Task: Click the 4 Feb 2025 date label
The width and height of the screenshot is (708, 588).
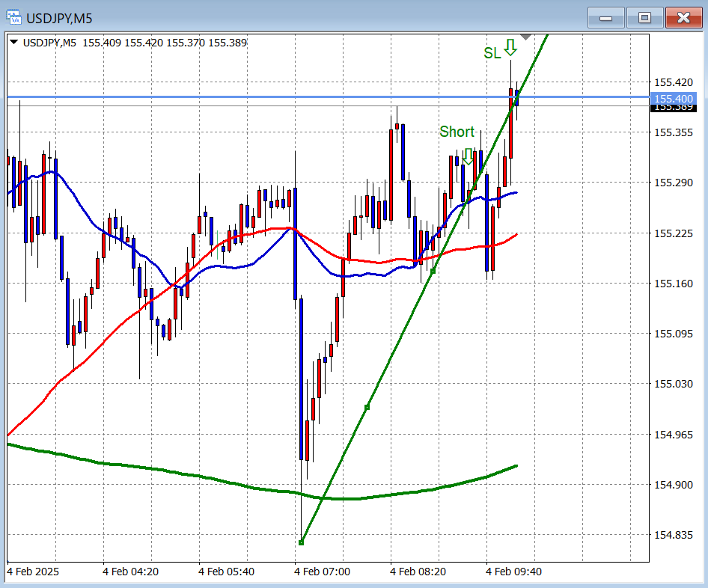Action: click(x=33, y=572)
